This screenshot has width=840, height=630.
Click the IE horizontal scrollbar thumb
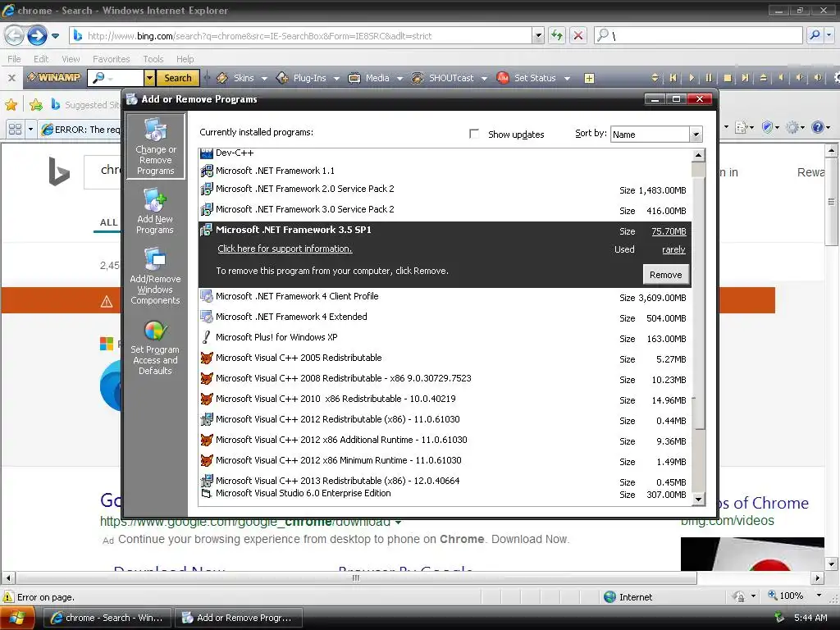(x=356, y=578)
